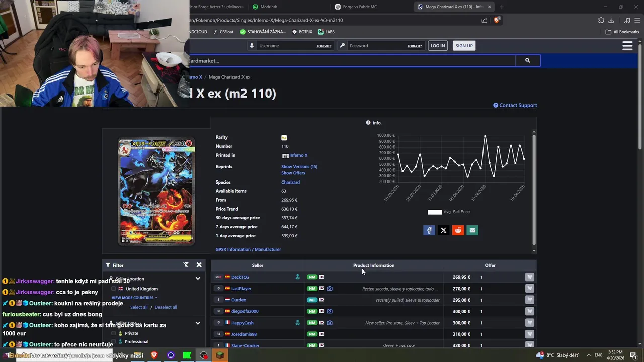644x362 pixels.
Task: Open the CSFloat bookmark
Action: coord(223,32)
